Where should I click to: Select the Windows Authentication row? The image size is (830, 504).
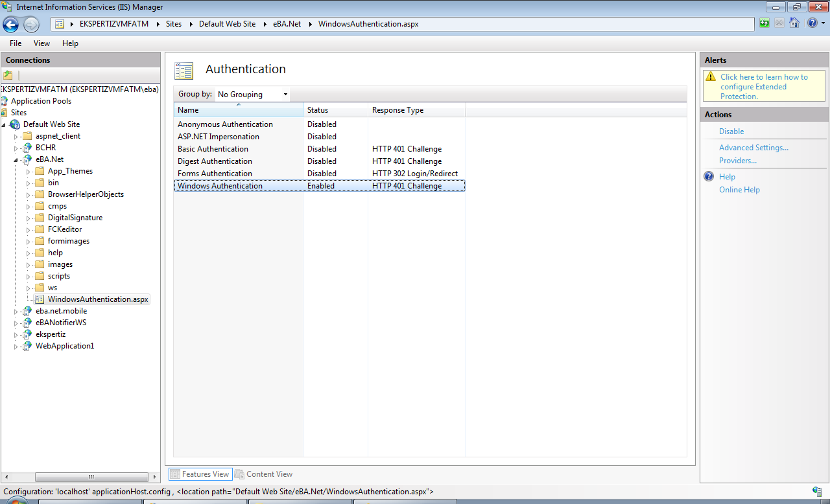pyautogui.click(x=319, y=186)
